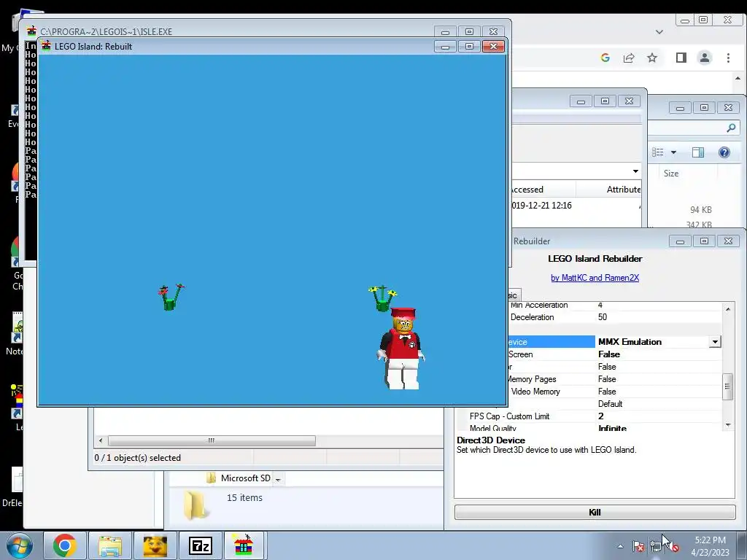Click the red flower plant in game
This screenshot has height=560, width=747.
[x=170, y=297]
